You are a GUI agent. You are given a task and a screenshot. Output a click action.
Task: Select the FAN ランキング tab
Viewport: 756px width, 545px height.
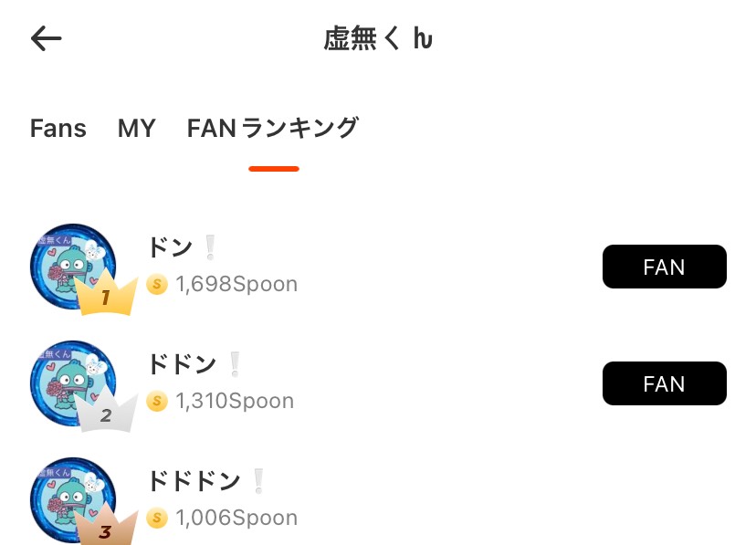(272, 129)
